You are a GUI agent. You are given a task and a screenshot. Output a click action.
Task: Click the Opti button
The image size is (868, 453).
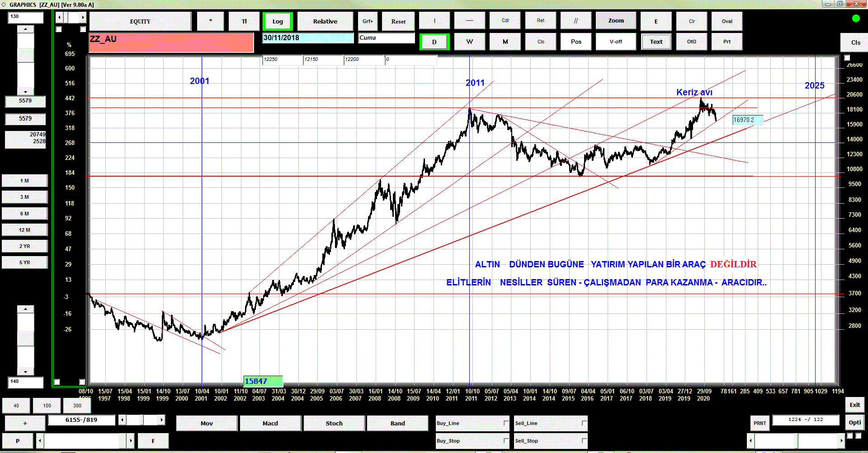pyautogui.click(x=855, y=422)
